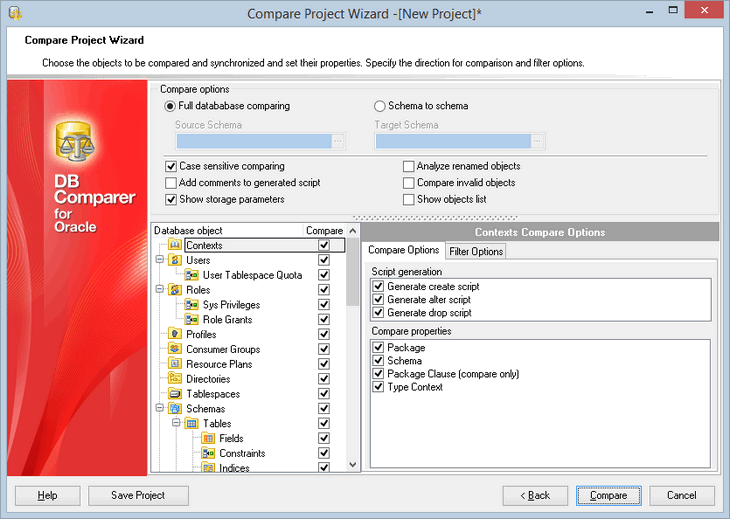Collapse the Tables tree node

tap(176, 423)
